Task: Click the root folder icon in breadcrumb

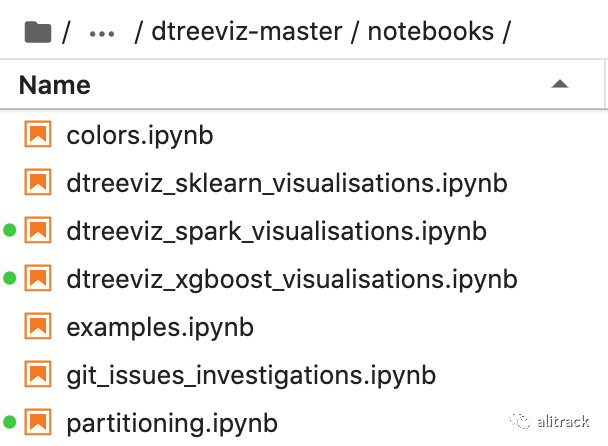Action: [38, 32]
